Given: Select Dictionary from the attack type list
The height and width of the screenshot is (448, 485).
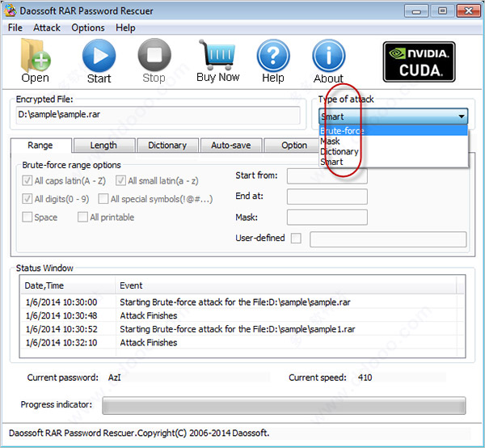Looking at the screenshot, I should tap(393, 151).
